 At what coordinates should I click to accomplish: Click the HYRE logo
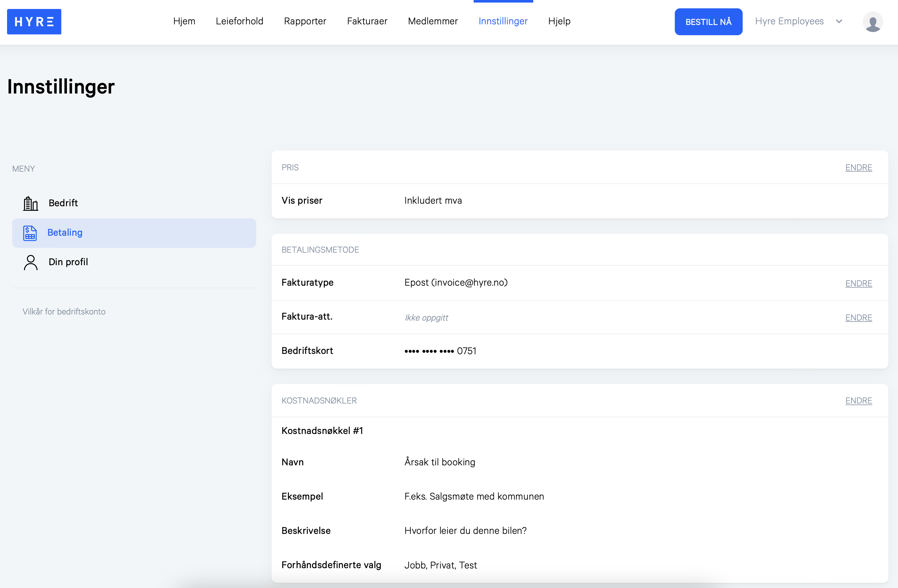(x=34, y=21)
